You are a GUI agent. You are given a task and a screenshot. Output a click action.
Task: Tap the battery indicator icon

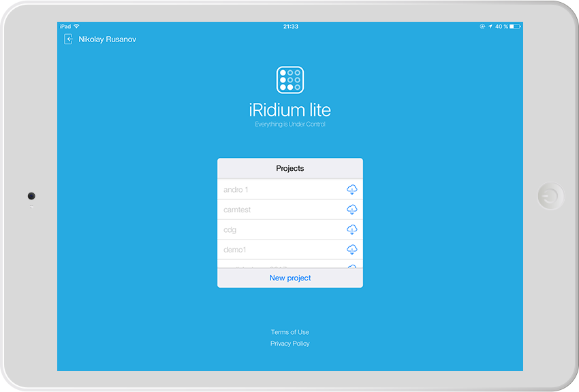pyautogui.click(x=515, y=27)
